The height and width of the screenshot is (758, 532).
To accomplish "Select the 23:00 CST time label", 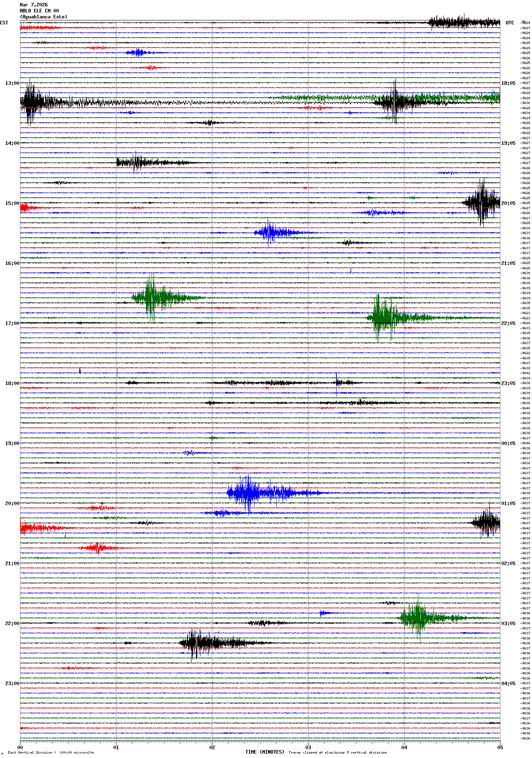I will click(x=12, y=684).
